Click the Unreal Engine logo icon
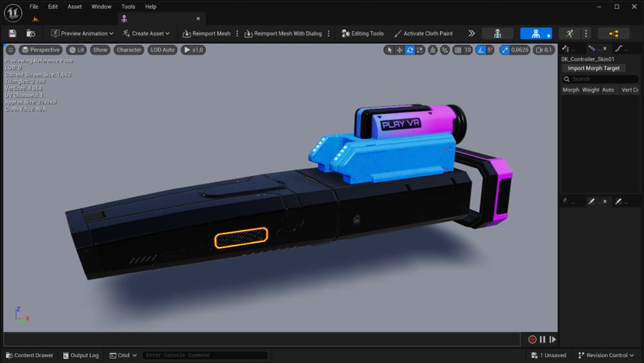The width and height of the screenshot is (644, 363). pos(13,13)
